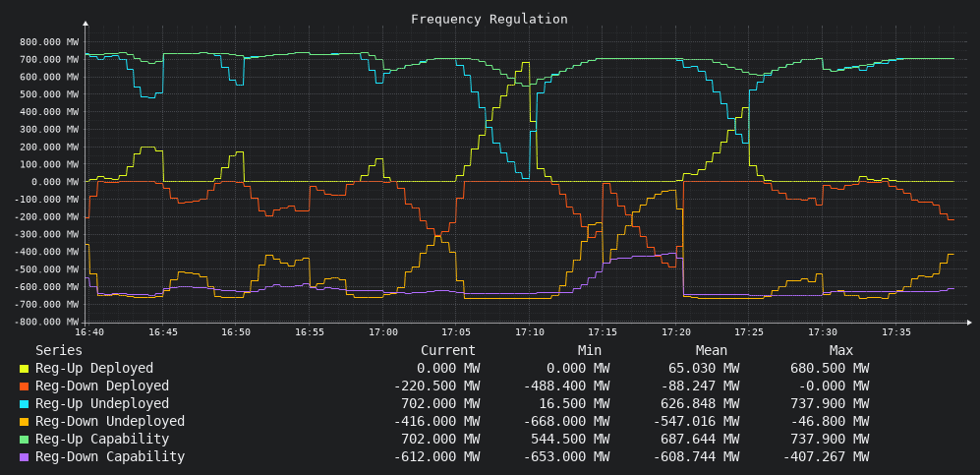Click the 800.000 MW y-axis label

coord(51,42)
